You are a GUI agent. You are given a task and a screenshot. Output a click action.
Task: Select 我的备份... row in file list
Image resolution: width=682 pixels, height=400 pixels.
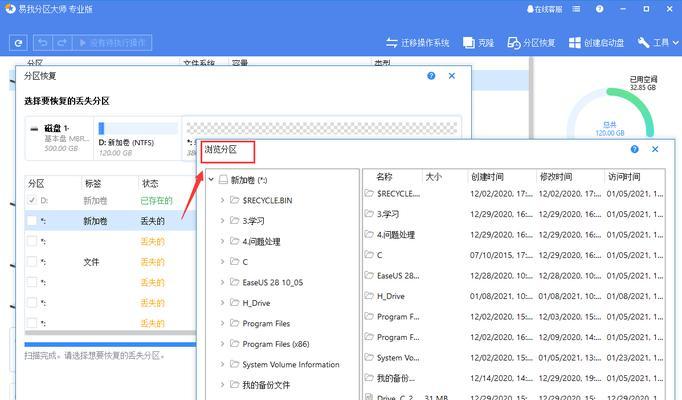pos(514,378)
